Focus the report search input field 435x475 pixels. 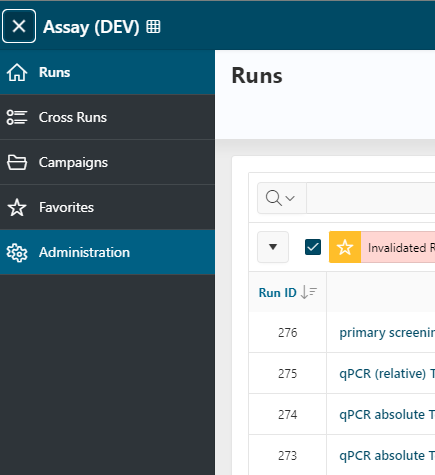(371, 198)
